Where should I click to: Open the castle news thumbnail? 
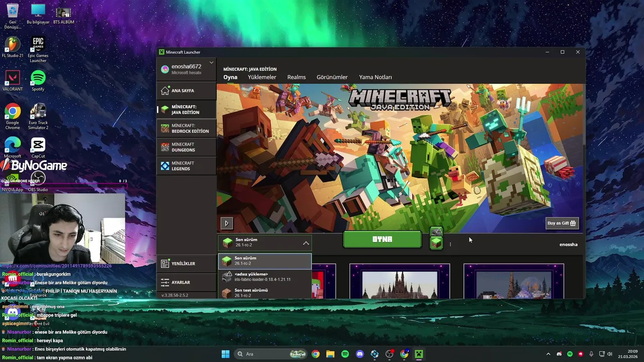tap(400, 281)
